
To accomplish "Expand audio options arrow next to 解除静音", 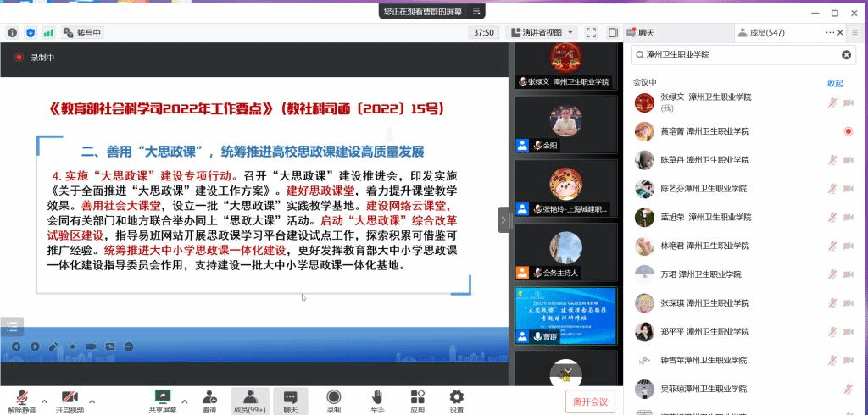I will tap(43, 401).
